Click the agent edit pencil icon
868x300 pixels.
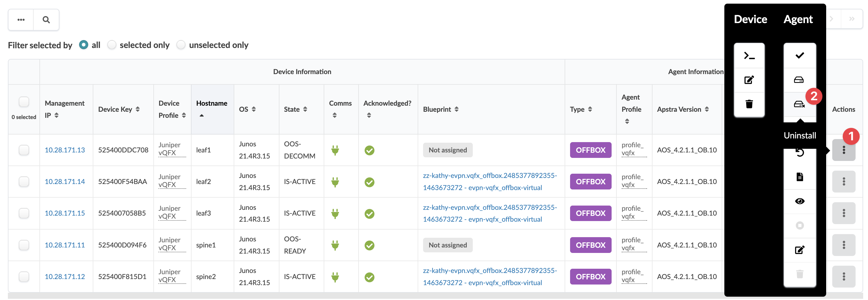[799, 250]
